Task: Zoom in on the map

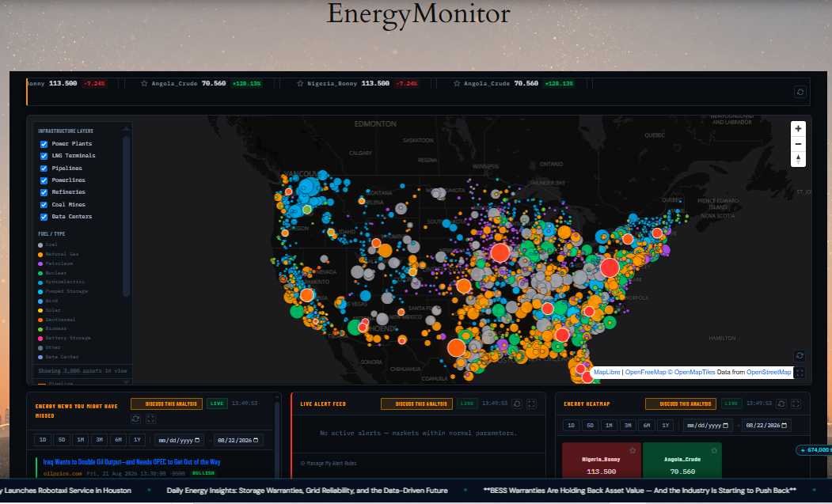Action: [798, 129]
